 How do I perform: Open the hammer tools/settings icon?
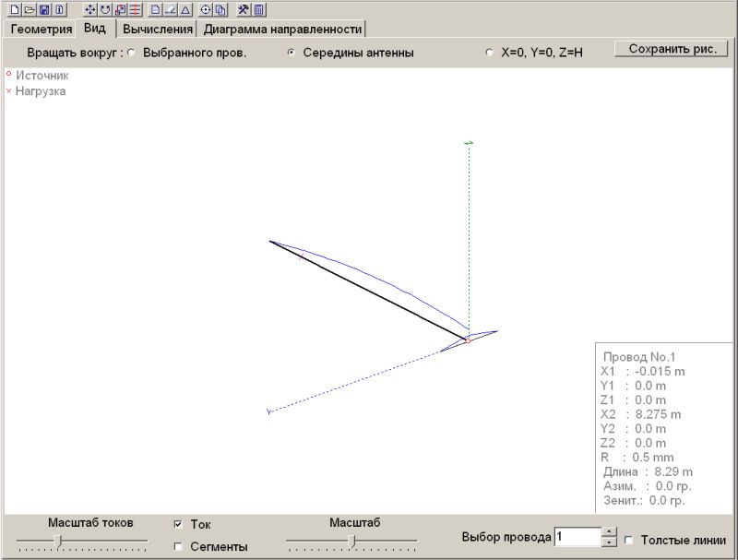pos(244,9)
